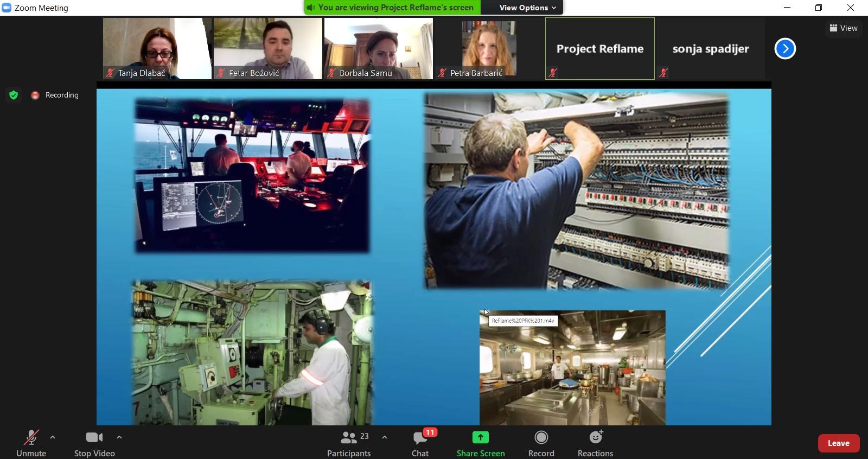The width and height of the screenshot is (868, 459).
Task: Click the green encryption shield icon
Action: coord(14,95)
